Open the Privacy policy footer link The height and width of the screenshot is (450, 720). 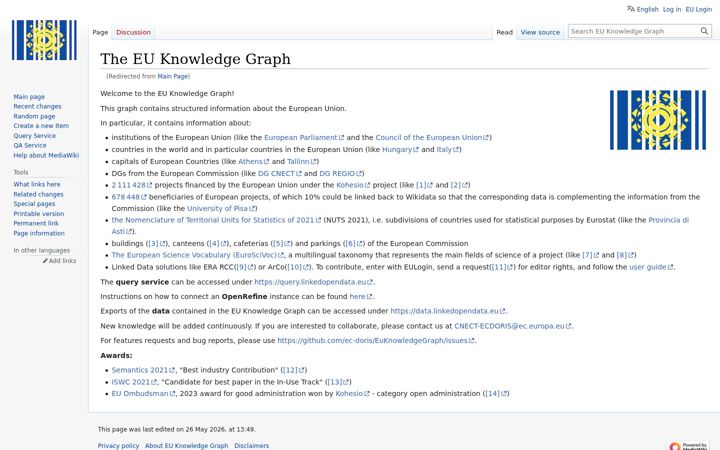pos(118,445)
